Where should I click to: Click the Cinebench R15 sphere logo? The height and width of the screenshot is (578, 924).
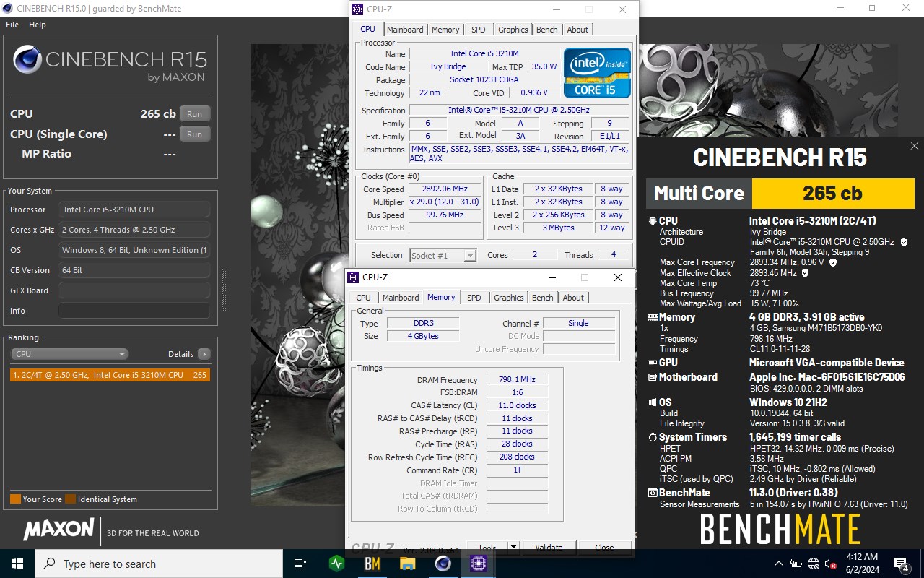coord(27,59)
